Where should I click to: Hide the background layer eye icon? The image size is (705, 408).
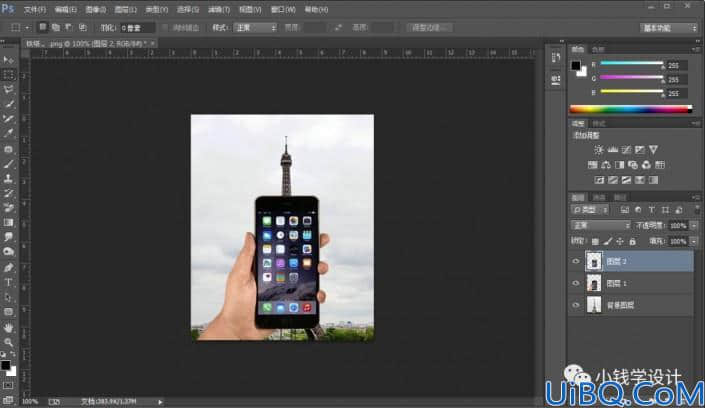click(576, 305)
